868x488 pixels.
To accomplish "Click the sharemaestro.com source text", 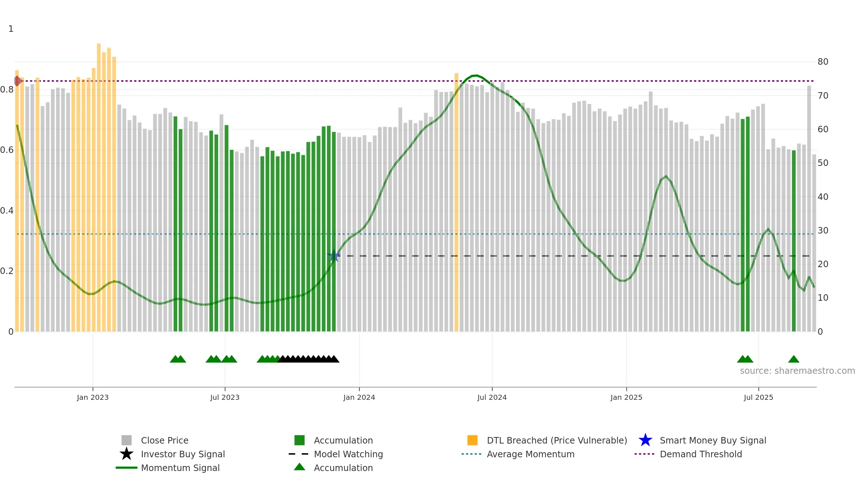I will [797, 371].
